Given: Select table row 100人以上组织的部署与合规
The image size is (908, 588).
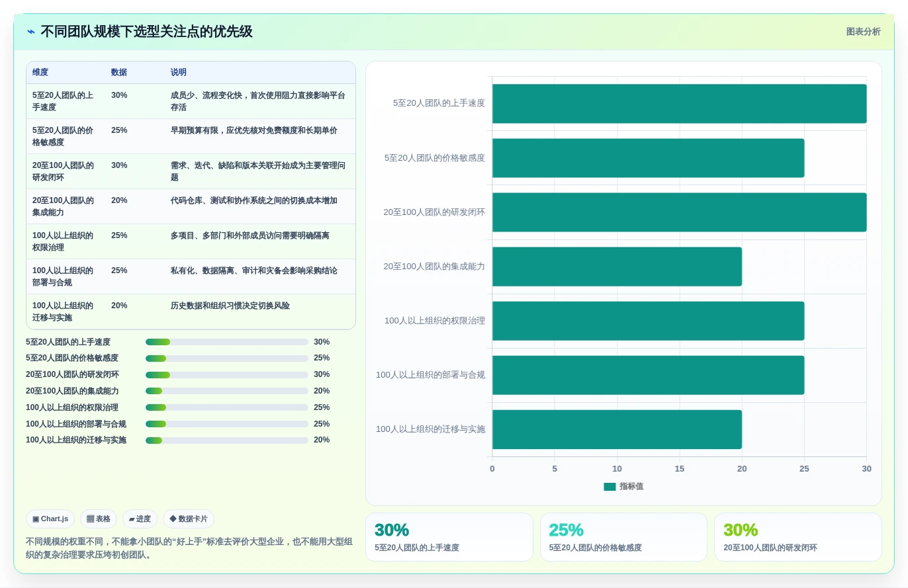Looking at the screenshot, I should [x=191, y=276].
